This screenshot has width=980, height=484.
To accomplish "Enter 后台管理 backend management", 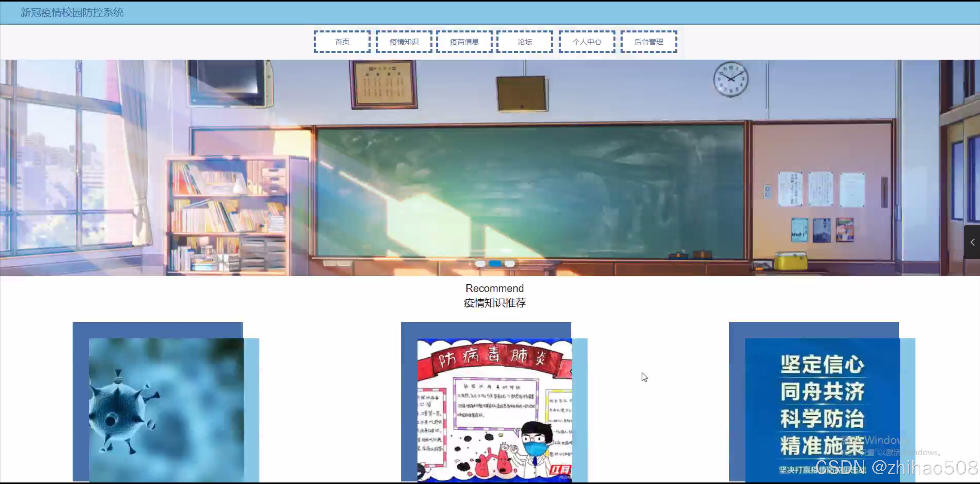I will pos(649,42).
